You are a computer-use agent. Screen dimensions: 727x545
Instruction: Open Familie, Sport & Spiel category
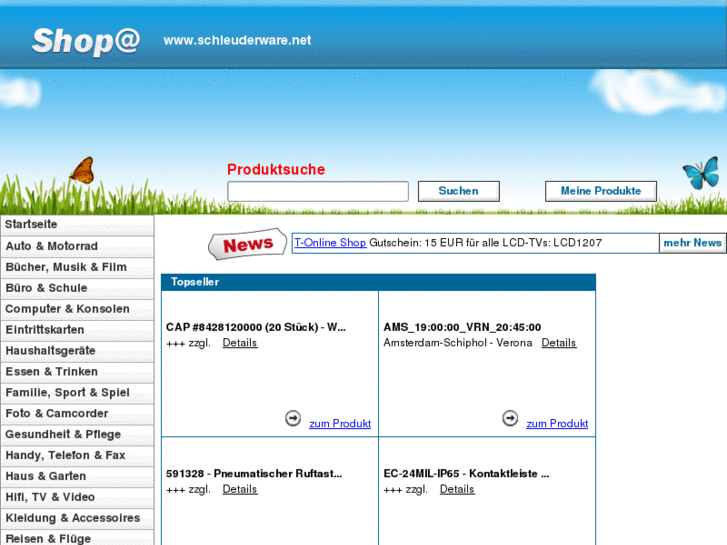pos(77,392)
